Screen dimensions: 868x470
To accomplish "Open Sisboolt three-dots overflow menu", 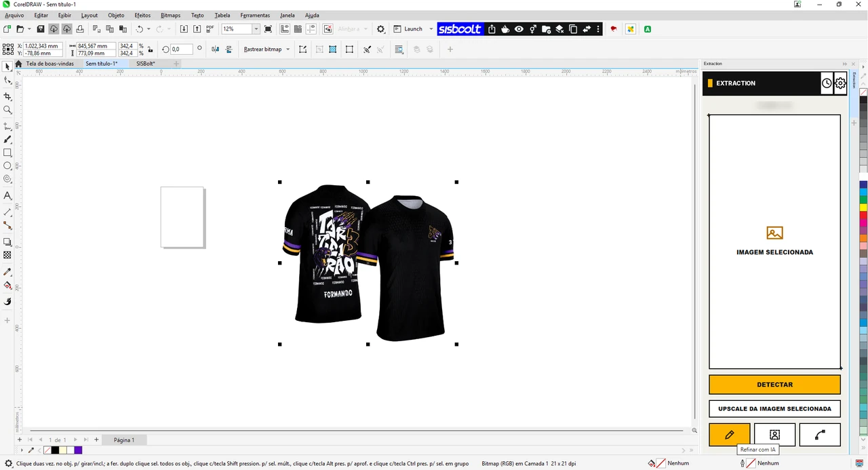I will tap(598, 29).
